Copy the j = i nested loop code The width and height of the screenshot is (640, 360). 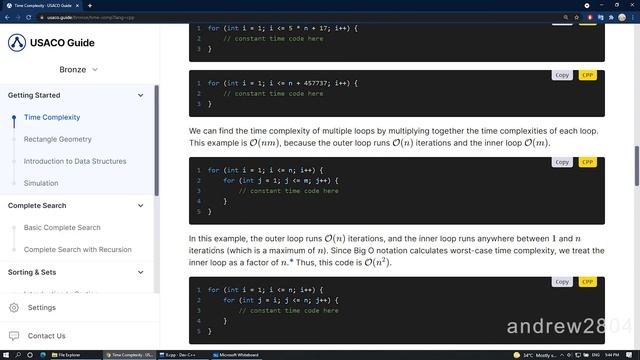[562, 282]
